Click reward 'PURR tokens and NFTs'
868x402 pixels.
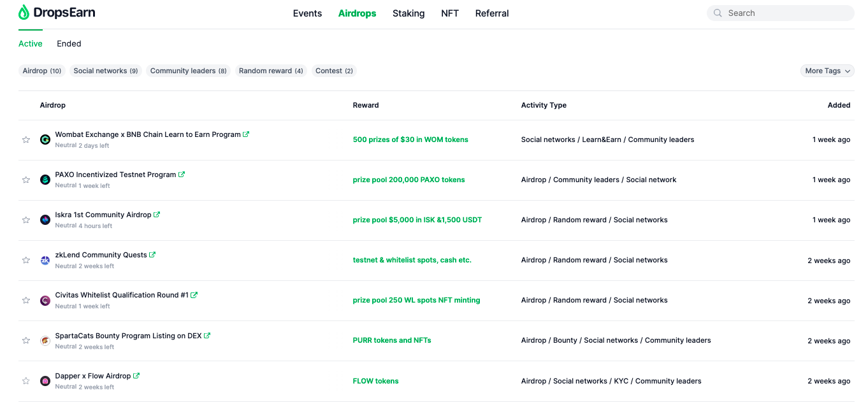(x=392, y=340)
